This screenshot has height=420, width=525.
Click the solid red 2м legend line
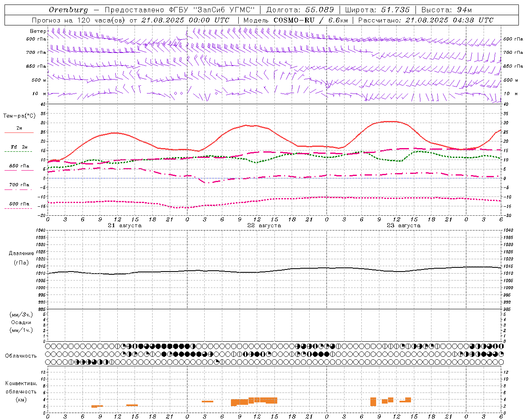[x=19, y=132]
